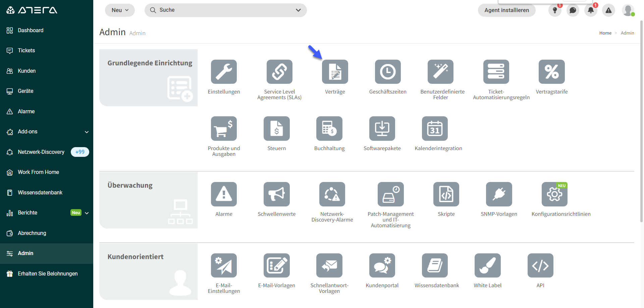Expand the Add-ons sidebar chevron

pos(87,132)
